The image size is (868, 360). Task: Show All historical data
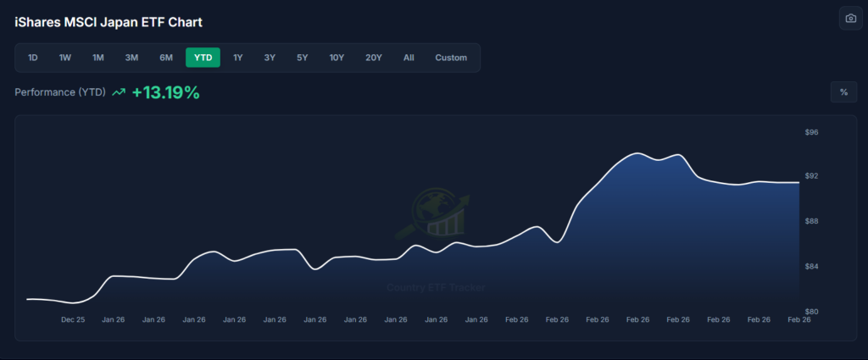(409, 58)
